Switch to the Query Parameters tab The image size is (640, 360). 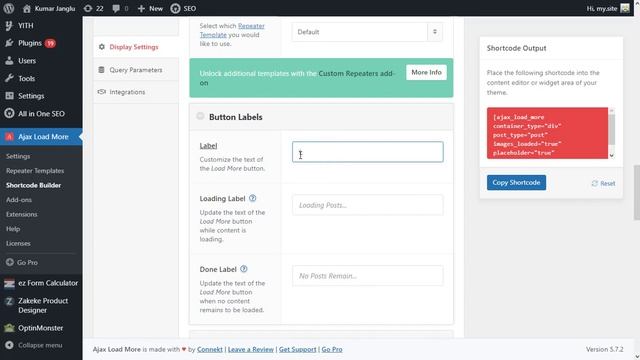click(x=136, y=70)
